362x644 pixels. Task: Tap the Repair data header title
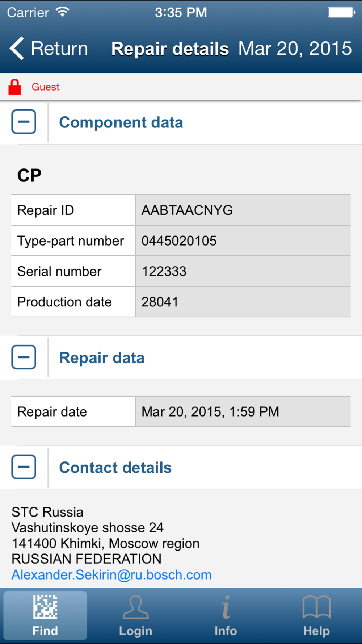point(102,358)
